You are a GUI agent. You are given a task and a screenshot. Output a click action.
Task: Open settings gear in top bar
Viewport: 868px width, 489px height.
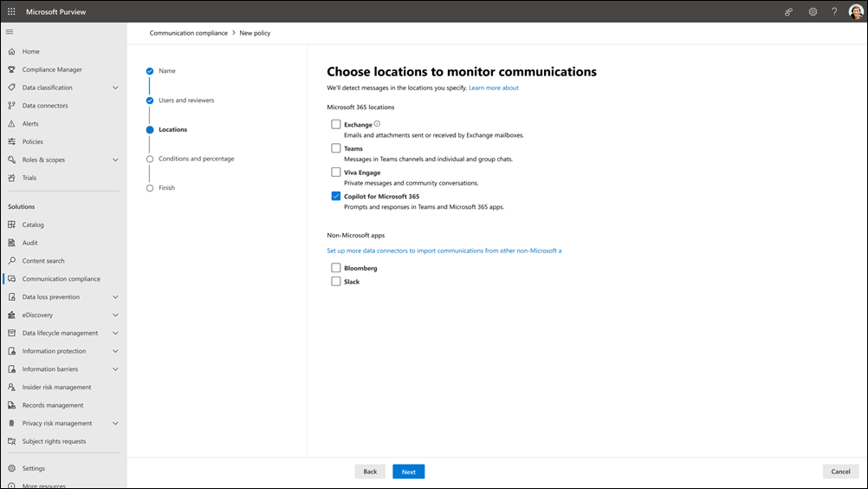(x=813, y=11)
